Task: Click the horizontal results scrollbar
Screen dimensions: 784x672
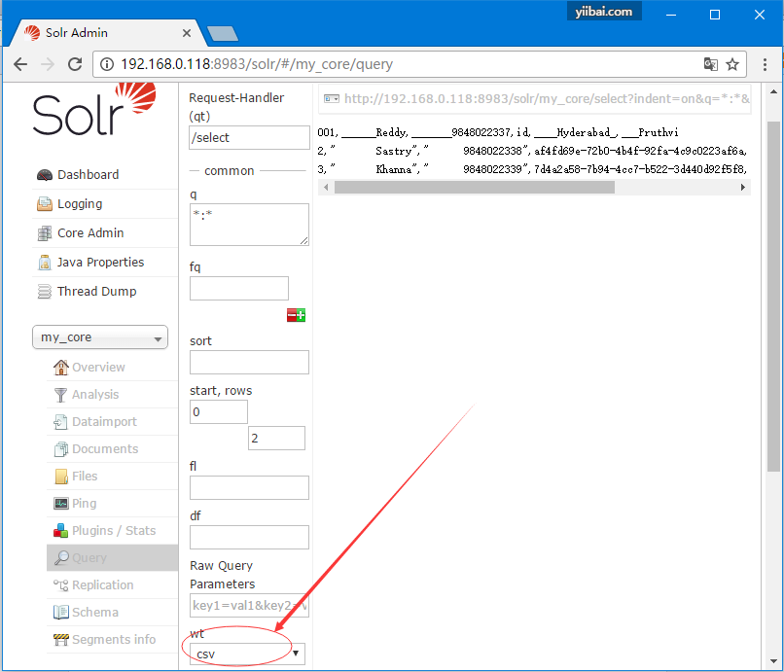Action: pos(474,187)
